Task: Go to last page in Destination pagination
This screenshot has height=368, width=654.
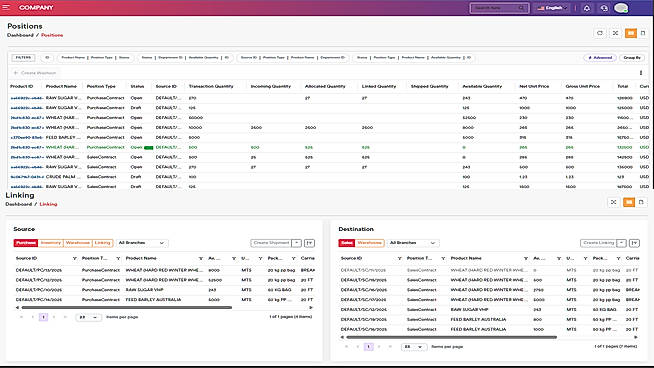Action: click(x=390, y=347)
